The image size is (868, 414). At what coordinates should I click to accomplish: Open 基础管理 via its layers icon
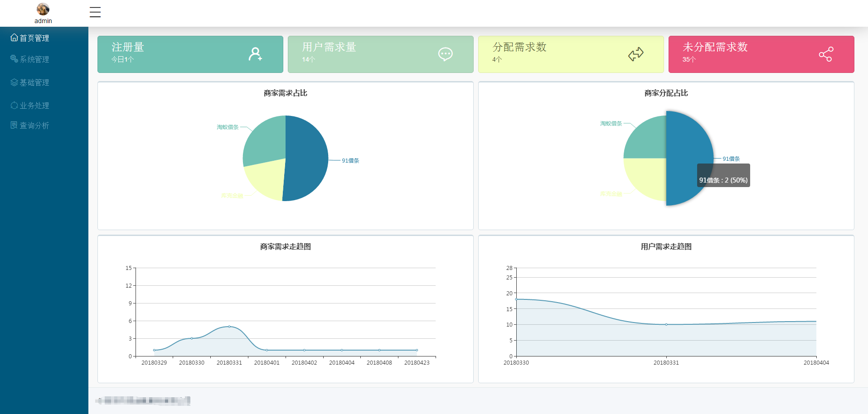point(14,82)
